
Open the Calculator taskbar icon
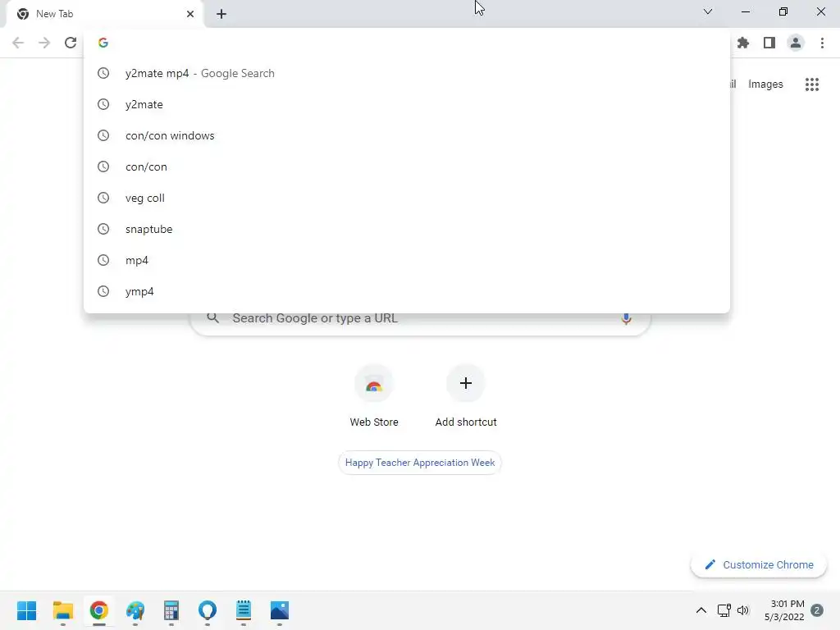[171, 610]
